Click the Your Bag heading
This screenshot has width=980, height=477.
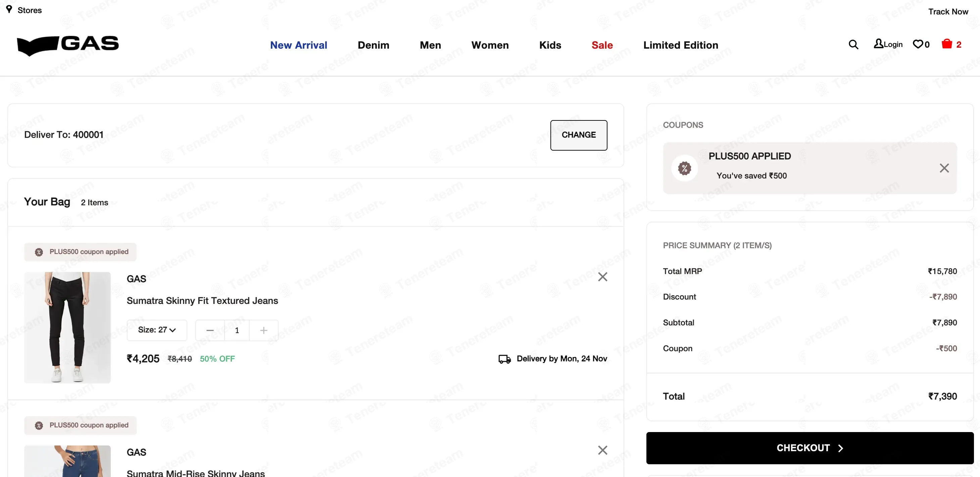[x=47, y=202]
